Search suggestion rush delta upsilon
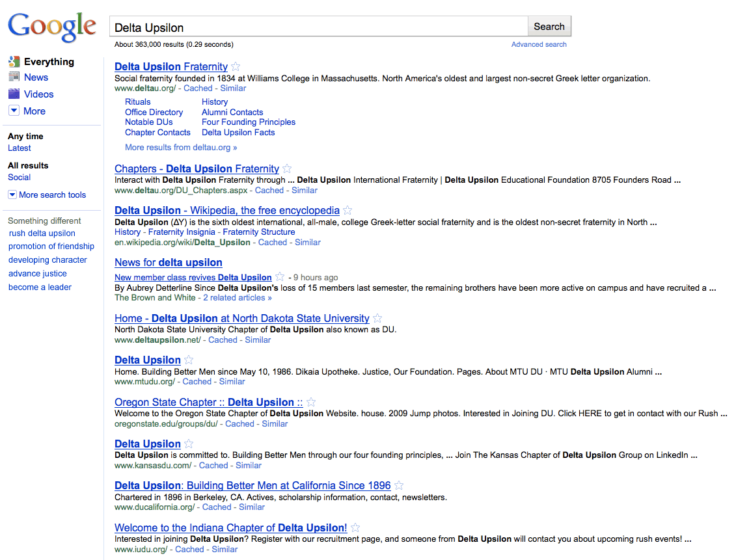This screenshot has width=736, height=560. pos(42,233)
